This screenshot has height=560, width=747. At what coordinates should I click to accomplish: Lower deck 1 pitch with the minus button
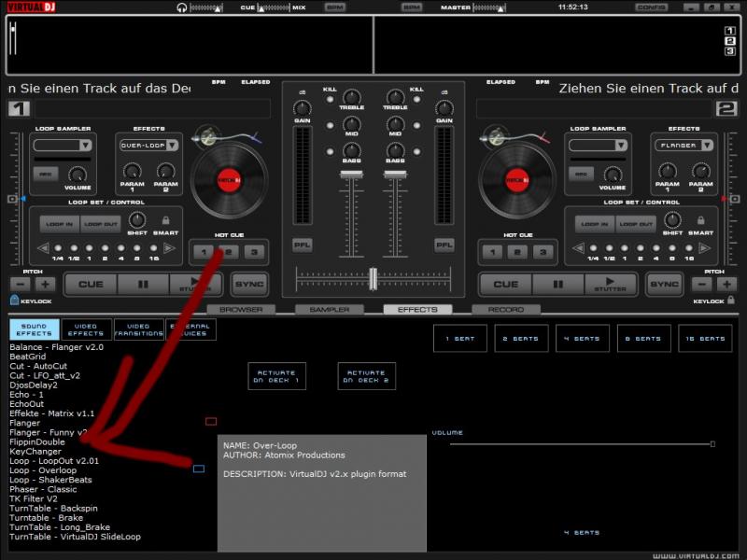pyautogui.click(x=20, y=285)
